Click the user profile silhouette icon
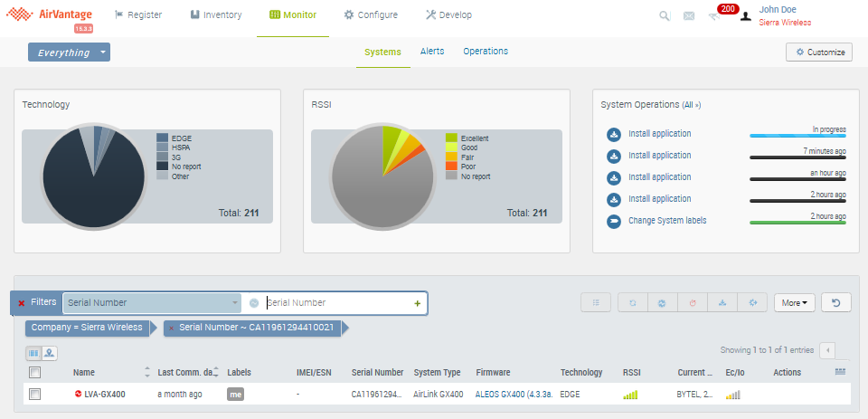This screenshot has height=419, width=868. click(746, 16)
